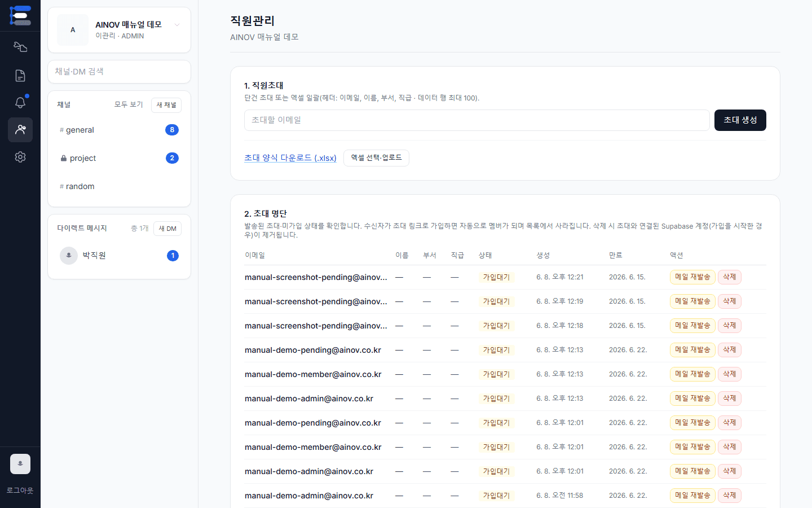Open the notifications bell icon
812x508 pixels.
tap(20, 103)
